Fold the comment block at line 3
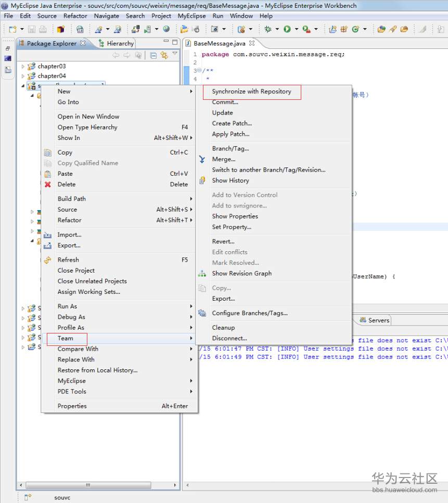This screenshot has height=503, width=448. click(x=199, y=70)
